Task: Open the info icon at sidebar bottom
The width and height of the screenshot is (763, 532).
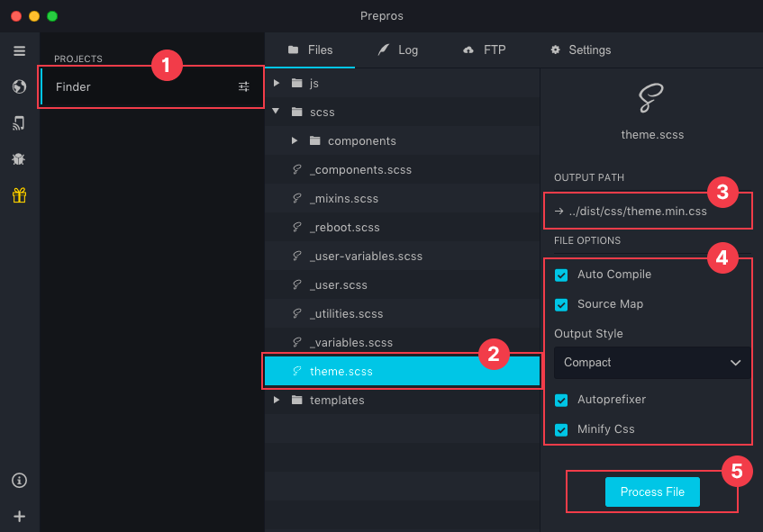Action: click(19, 481)
